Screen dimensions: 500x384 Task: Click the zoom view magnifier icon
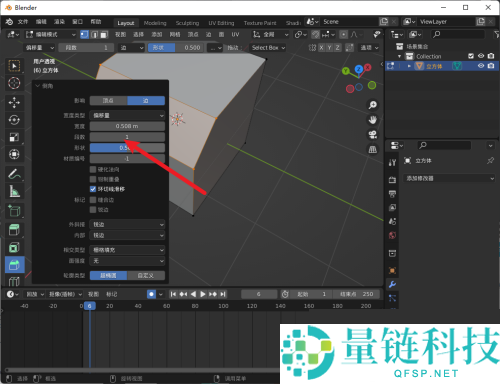[x=372, y=105]
